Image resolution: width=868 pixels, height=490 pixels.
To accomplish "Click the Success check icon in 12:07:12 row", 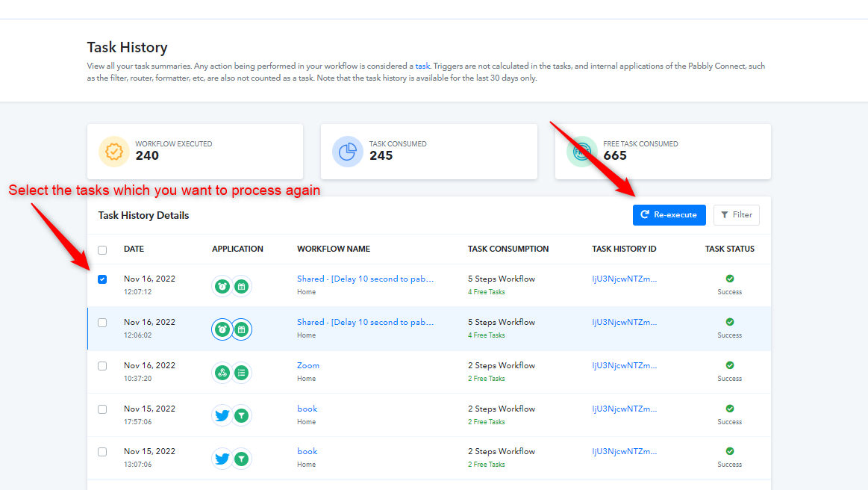I will point(730,279).
